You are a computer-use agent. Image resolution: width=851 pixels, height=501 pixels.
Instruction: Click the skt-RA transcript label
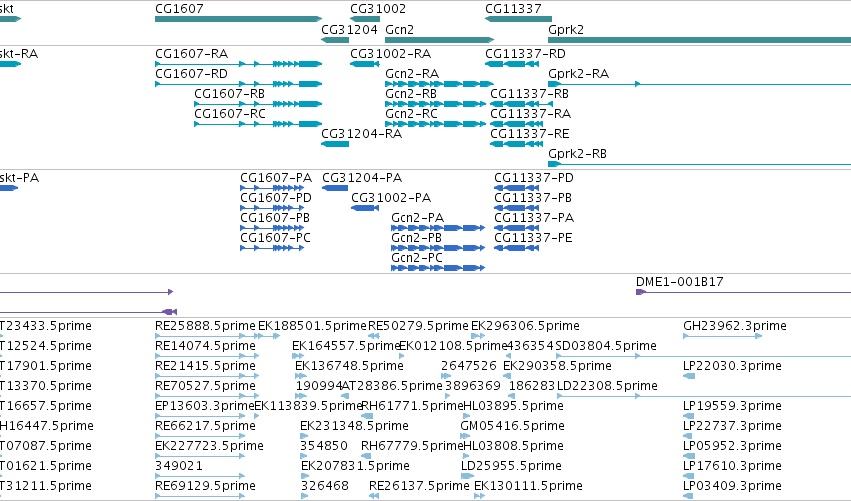pos(18,54)
